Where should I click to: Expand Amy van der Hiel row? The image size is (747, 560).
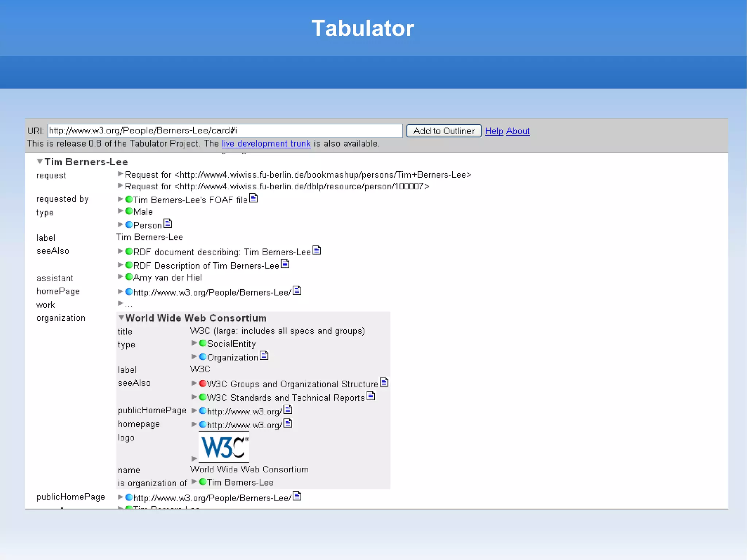(x=120, y=277)
